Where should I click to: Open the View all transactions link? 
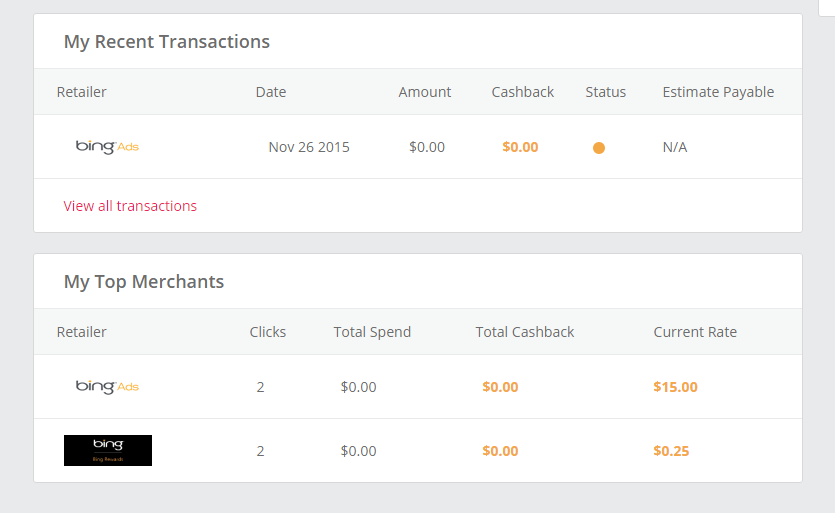(x=130, y=206)
